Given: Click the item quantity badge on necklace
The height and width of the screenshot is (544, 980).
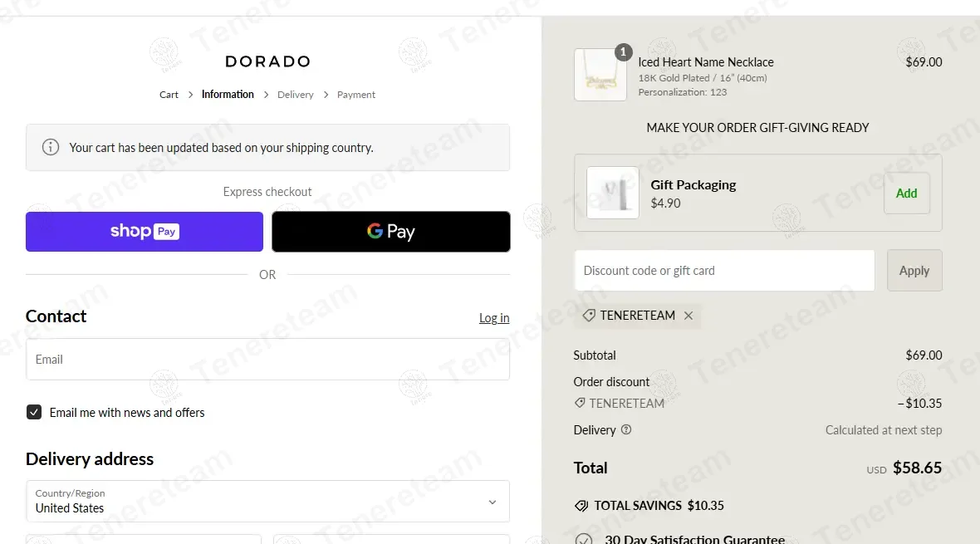Looking at the screenshot, I should [623, 52].
